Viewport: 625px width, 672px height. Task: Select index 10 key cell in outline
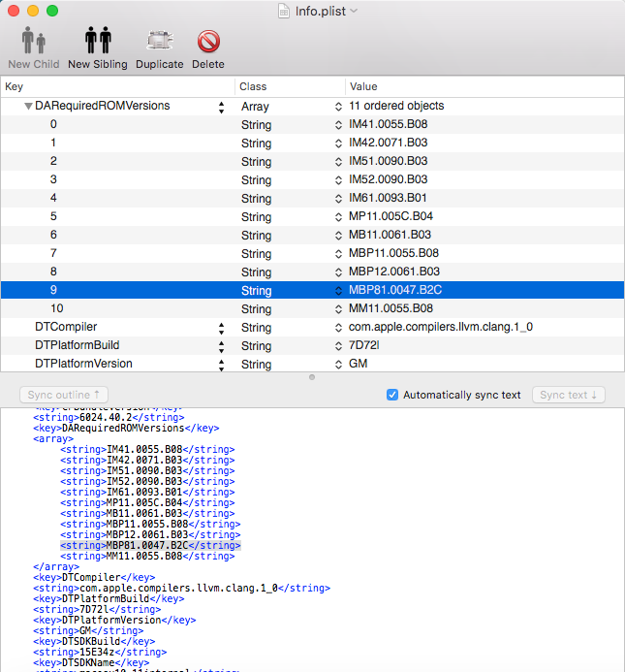57,308
